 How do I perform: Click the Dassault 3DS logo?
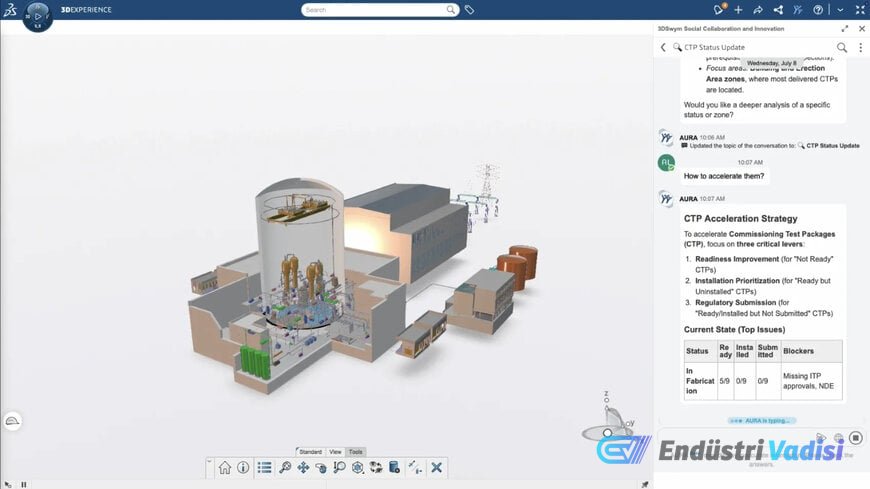coord(10,9)
